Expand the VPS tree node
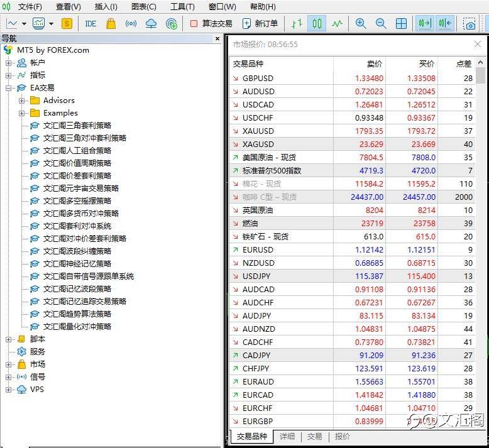Screen dimensions: 489x448 click(x=8, y=390)
